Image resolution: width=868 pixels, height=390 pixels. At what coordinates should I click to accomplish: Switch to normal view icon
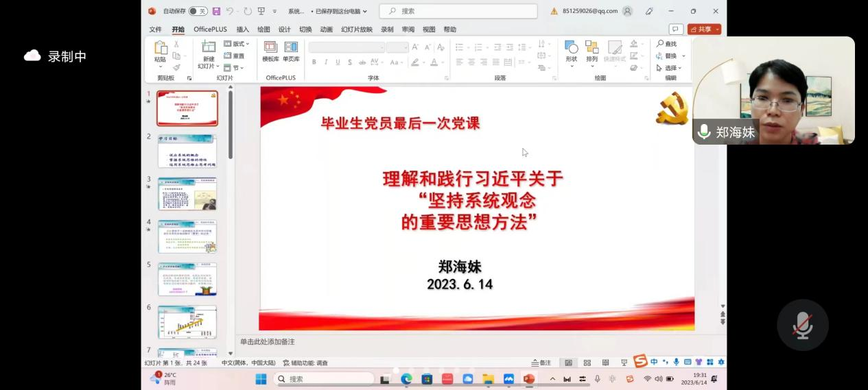click(568, 363)
